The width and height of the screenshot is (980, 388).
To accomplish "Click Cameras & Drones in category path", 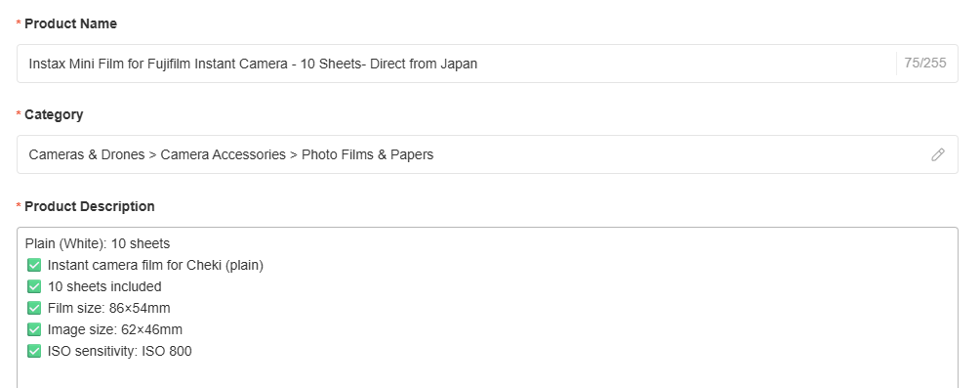I will point(87,154).
